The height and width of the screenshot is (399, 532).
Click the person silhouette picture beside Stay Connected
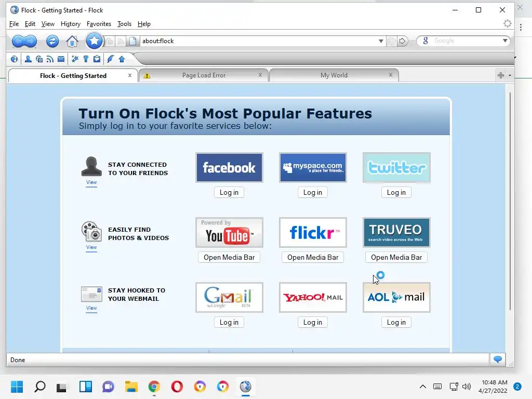click(x=91, y=166)
